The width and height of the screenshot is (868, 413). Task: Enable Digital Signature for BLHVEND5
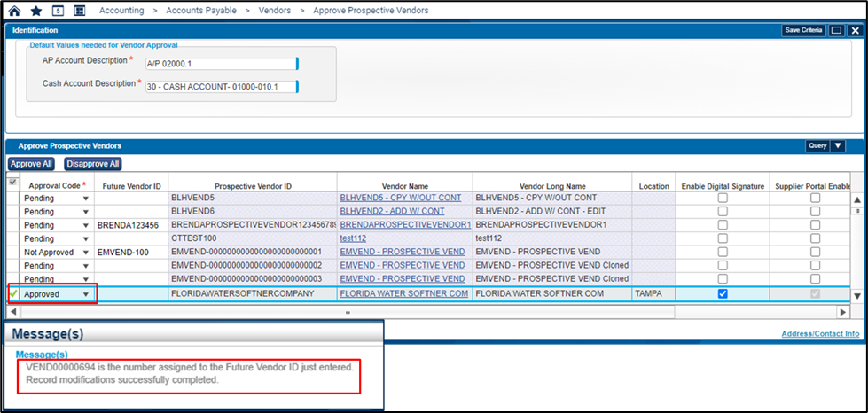(723, 199)
